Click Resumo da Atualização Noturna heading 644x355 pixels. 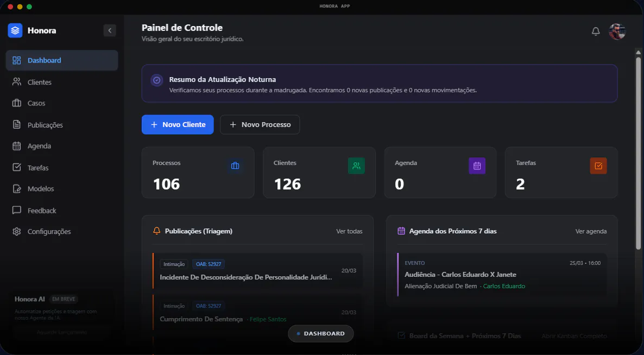coord(223,80)
